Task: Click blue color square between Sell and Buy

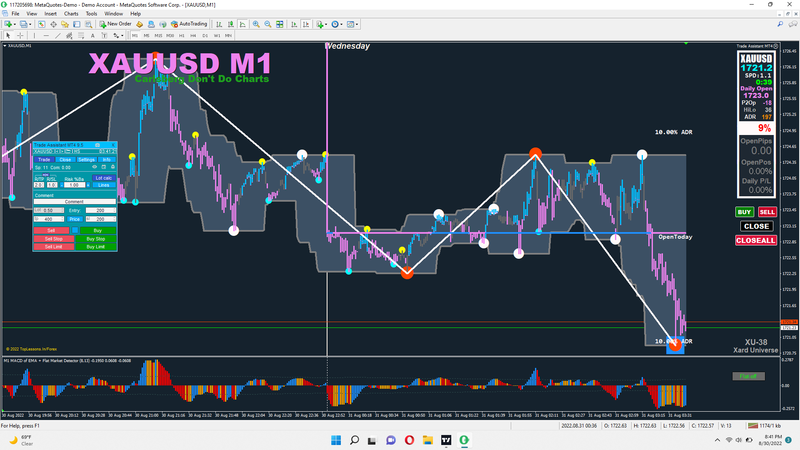Action: tap(75, 230)
